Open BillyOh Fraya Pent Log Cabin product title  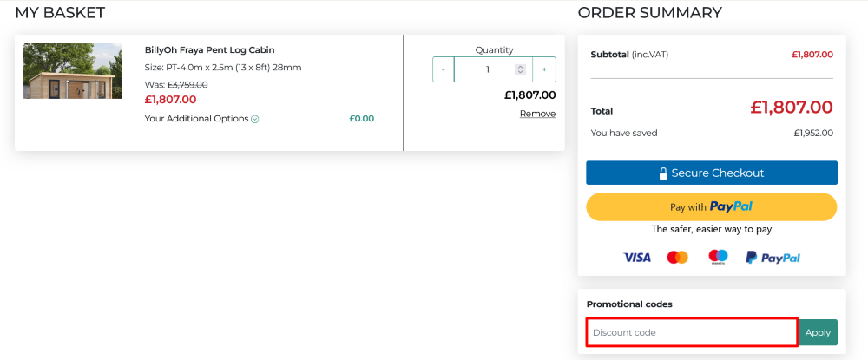(x=209, y=50)
